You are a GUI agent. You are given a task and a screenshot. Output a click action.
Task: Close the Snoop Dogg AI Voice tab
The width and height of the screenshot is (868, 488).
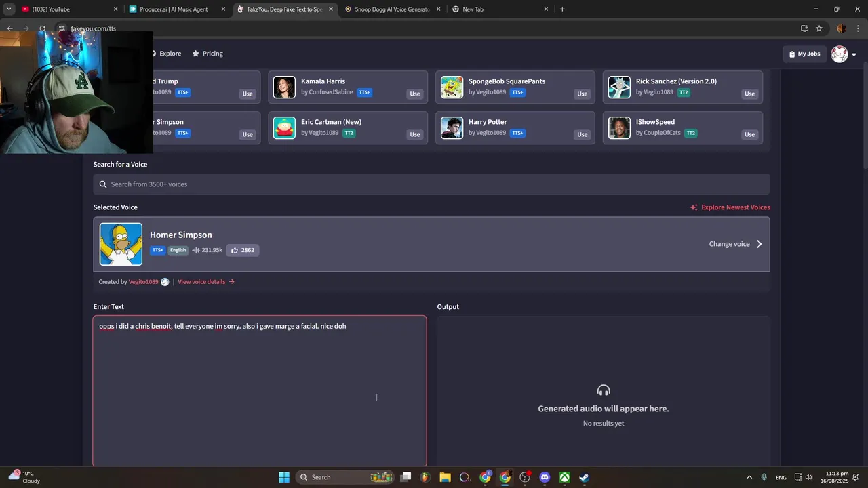[438, 9]
